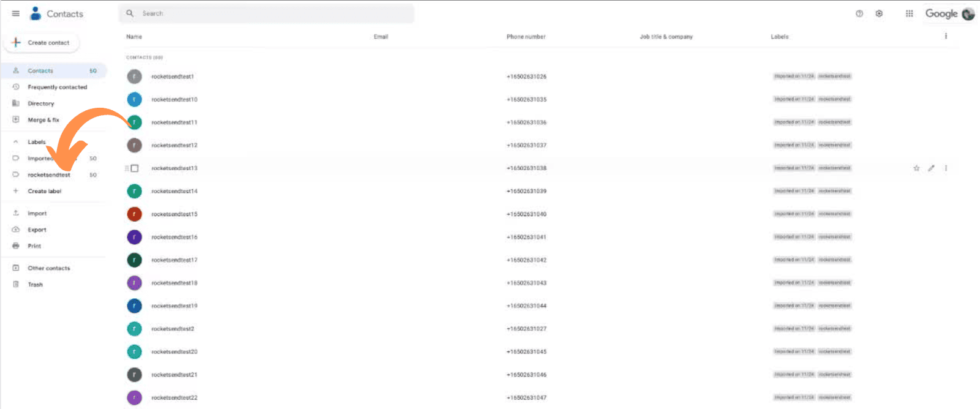Open the settings gear icon

click(x=879, y=13)
